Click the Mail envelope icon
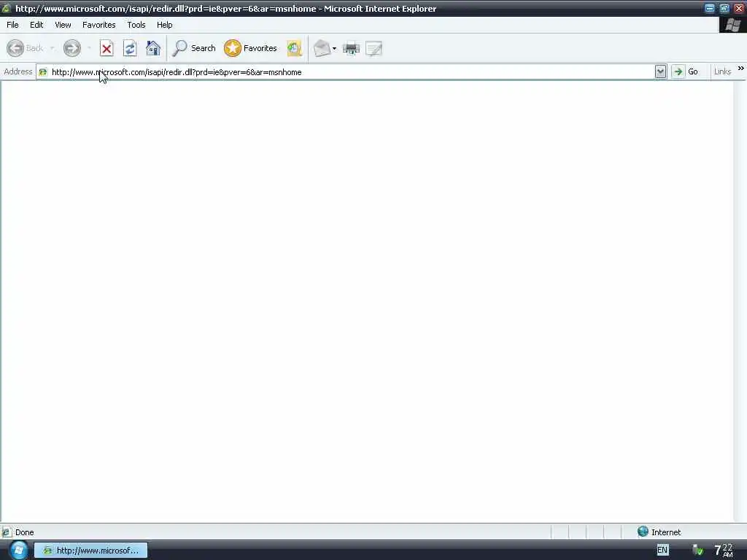This screenshot has height=560, width=747. 322,48
